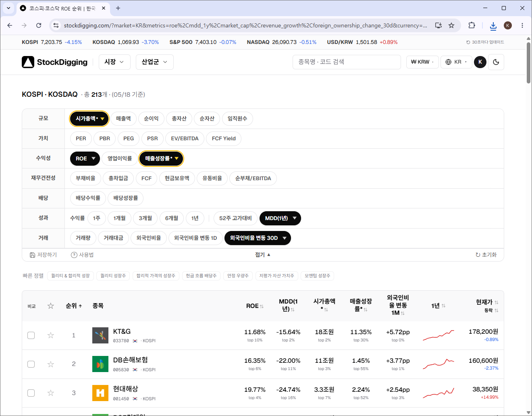Favorite KT&G with the star icon
The width and height of the screenshot is (532, 416).
click(51, 335)
